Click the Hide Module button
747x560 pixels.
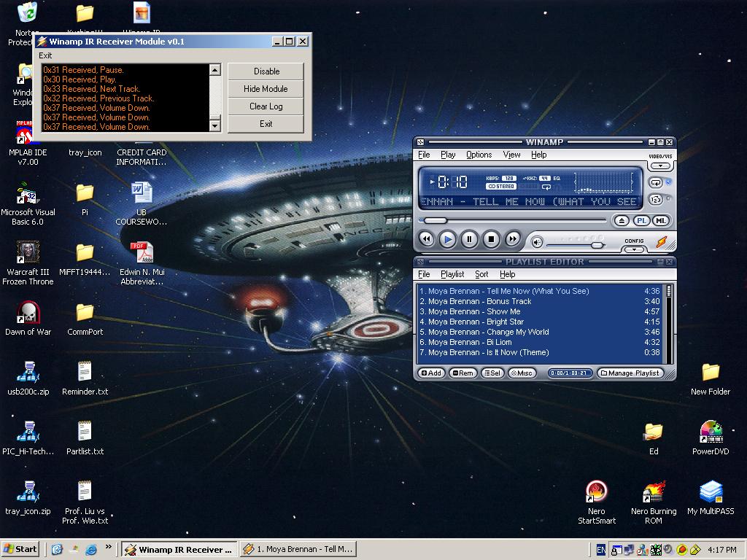tap(266, 89)
